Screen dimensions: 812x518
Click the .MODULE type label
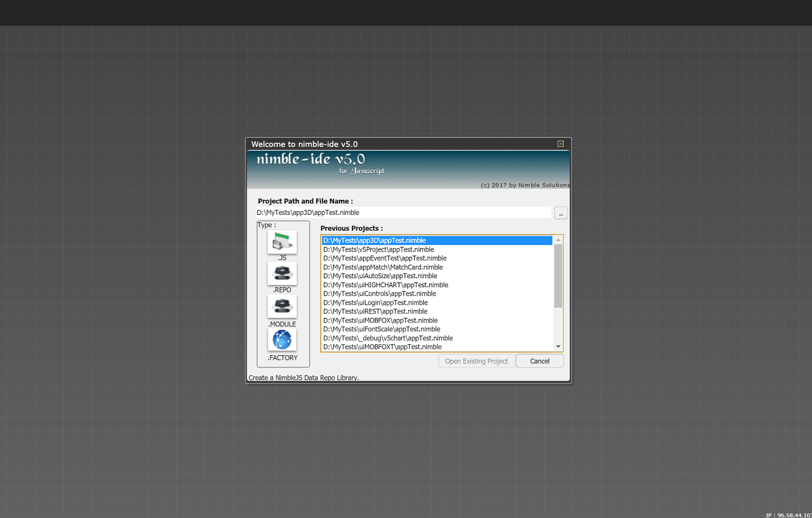(x=282, y=325)
